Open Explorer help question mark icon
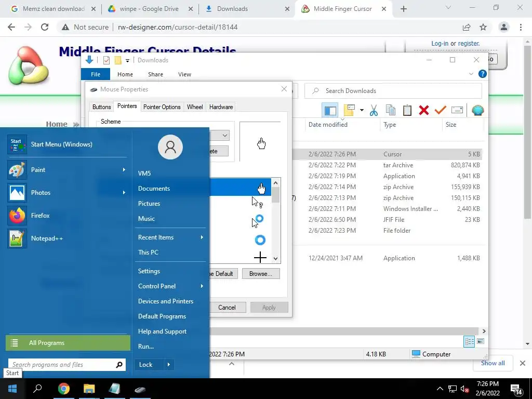Screen dimensions: 532x399 pos(482,74)
